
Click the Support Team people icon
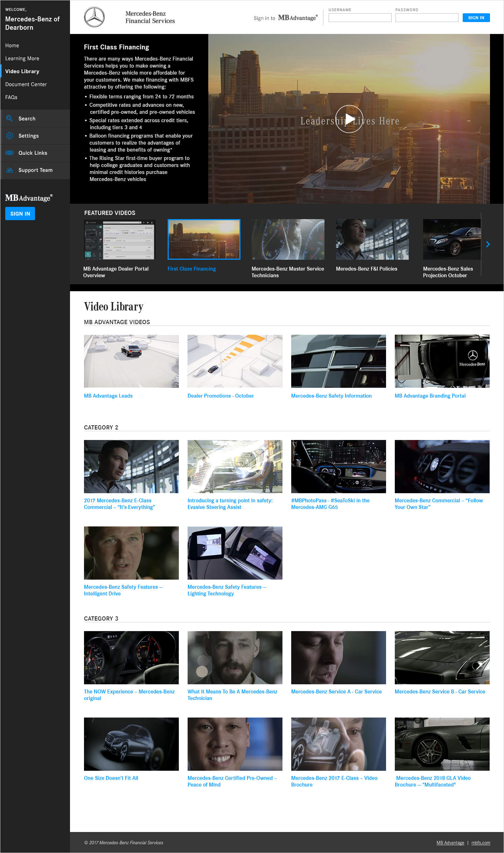tap(9, 170)
